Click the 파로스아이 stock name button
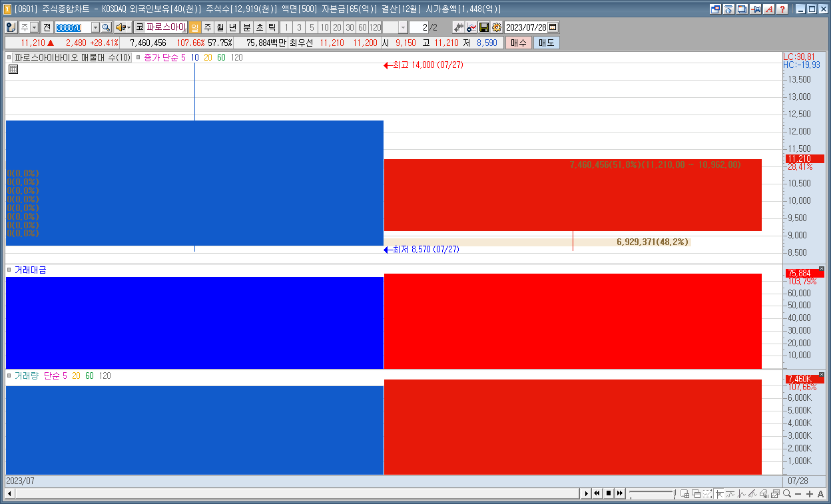The image size is (831, 504). coord(166,27)
